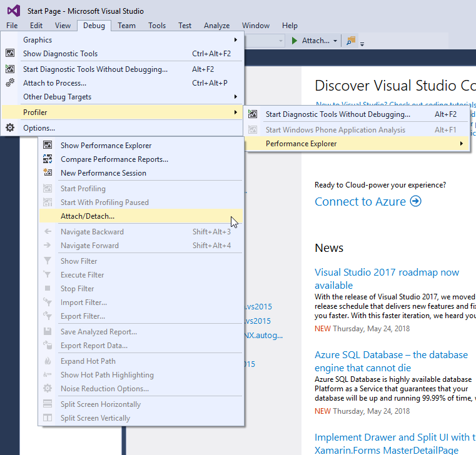Select Start Windows Phone Application Analysis
This screenshot has height=455, width=476.
(x=357, y=130)
